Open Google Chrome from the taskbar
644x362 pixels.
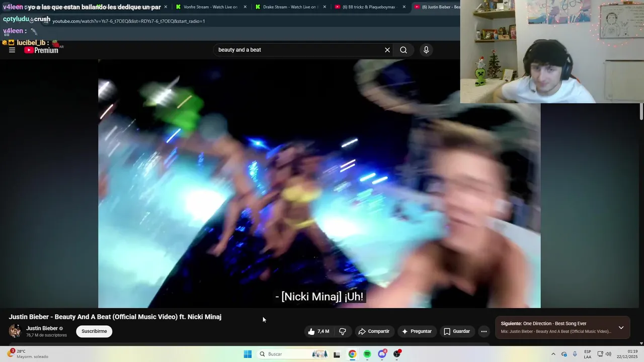pos(352,354)
